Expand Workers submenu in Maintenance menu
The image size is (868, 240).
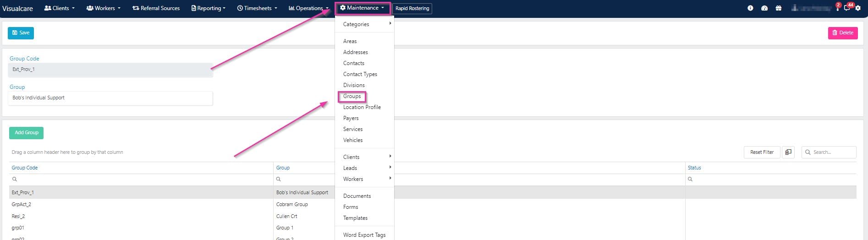[x=364, y=179]
